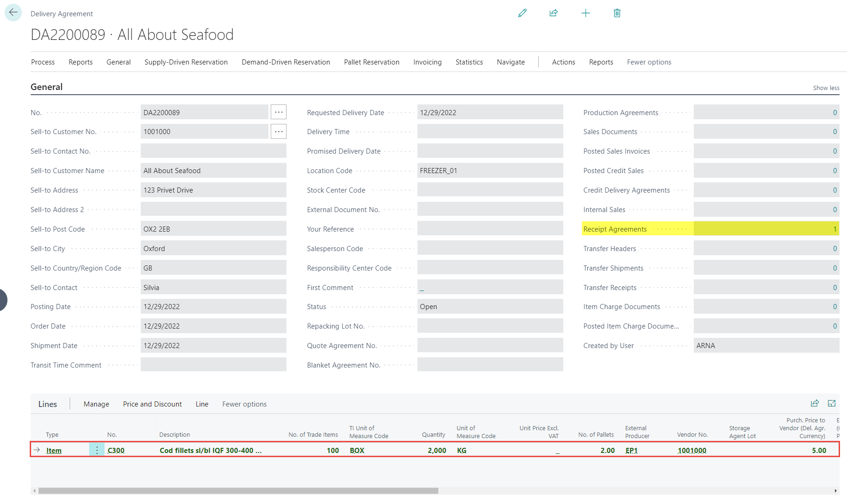Click the share icon in Lines section
Image resolution: width=847 pixels, height=504 pixels.
tap(814, 403)
